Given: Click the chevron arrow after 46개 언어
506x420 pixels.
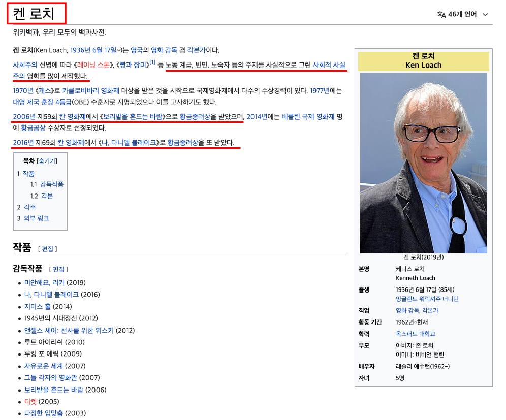Looking at the screenshot, I should pyautogui.click(x=485, y=15).
